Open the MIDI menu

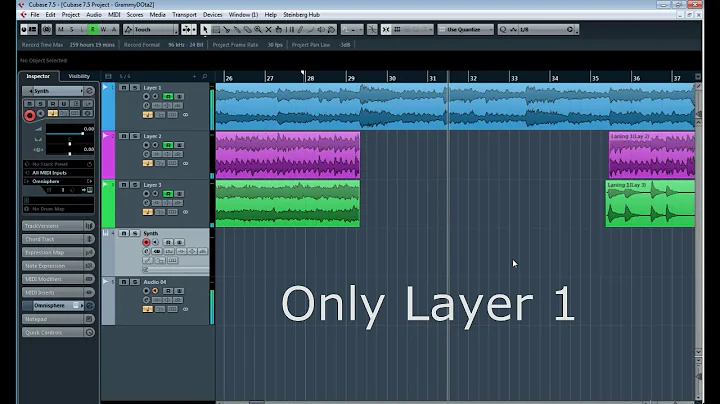[114, 15]
